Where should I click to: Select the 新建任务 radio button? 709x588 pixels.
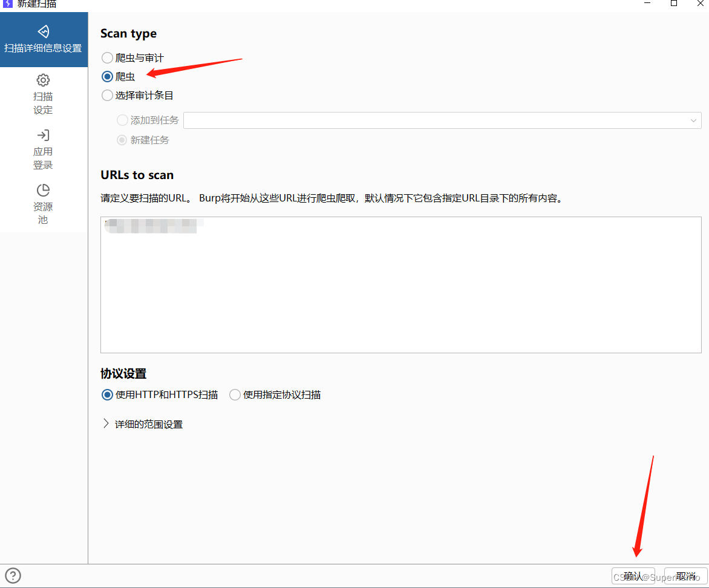(x=122, y=140)
